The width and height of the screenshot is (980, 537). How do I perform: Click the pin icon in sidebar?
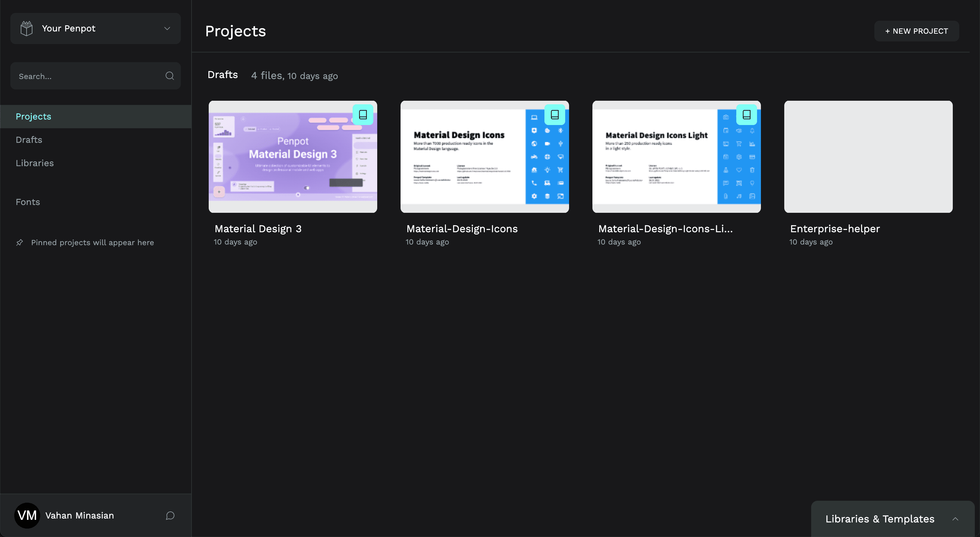coord(20,242)
